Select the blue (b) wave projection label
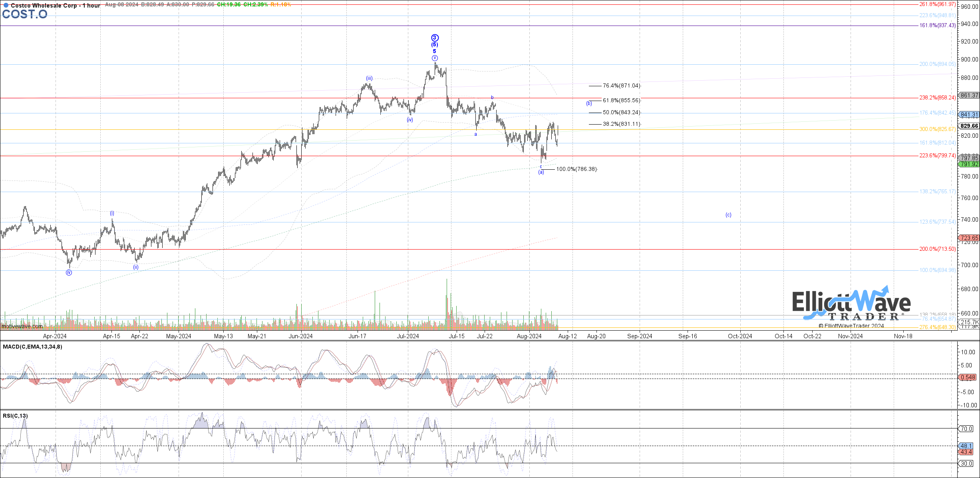 [x=589, y=103]
